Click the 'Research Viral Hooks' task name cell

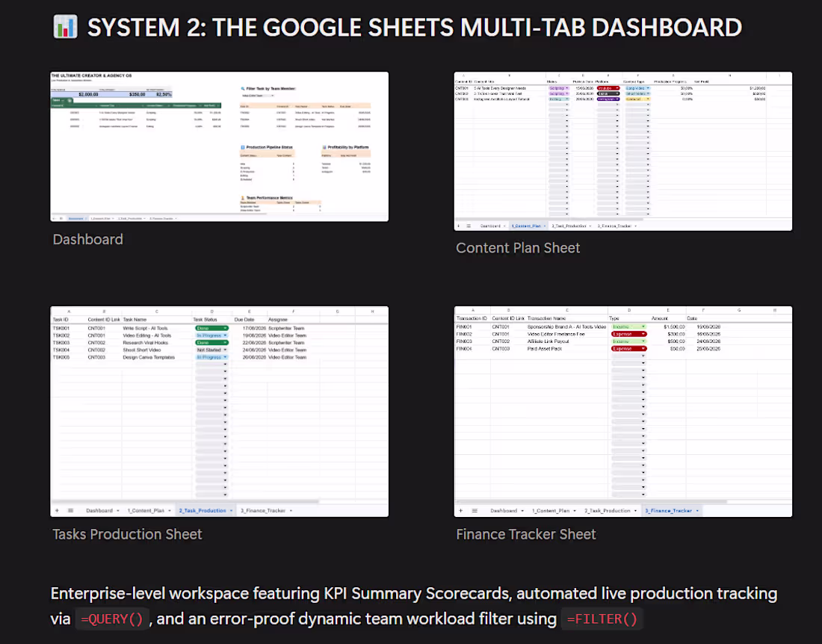[145, 343]
